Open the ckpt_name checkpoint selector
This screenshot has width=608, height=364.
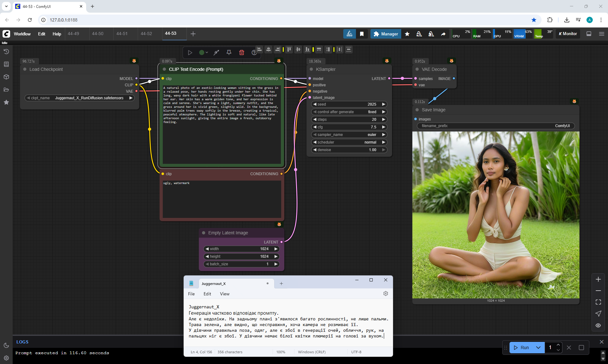80,98
